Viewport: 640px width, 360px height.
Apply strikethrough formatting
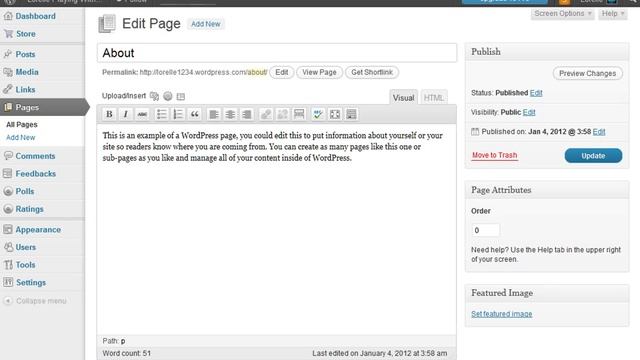[142, 114]
